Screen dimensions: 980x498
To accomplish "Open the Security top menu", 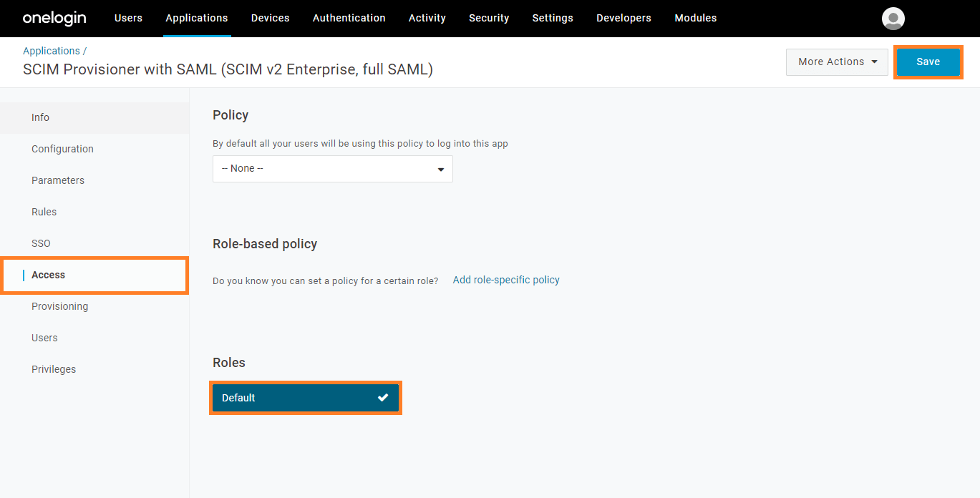I will 489,18.
